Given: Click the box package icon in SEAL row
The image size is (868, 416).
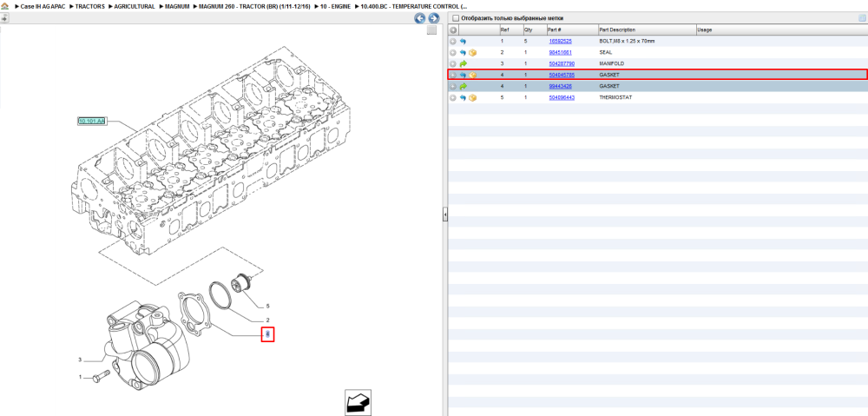Looking at the screenshot, I should pyautogui.click(x=473, y=53).
